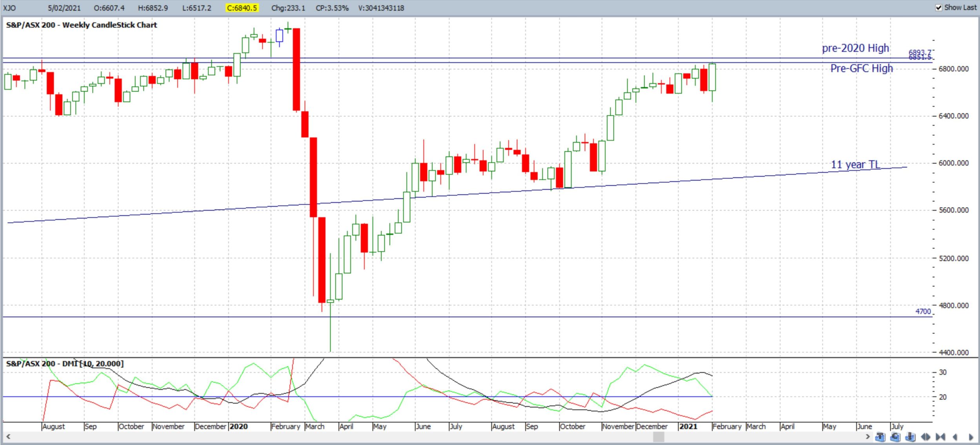This screenshot has width=980, height=445.
Task: Click the horizontal scrollbar right arrow
Action: click(867, 436)
